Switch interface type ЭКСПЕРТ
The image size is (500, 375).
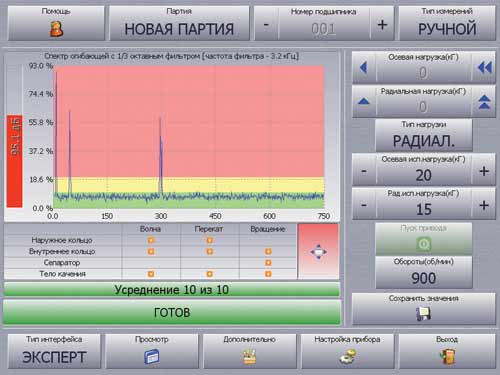tap(54, 351)
